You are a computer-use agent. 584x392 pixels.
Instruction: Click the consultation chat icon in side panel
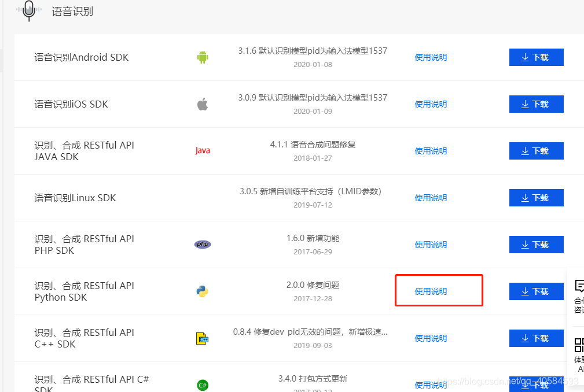point(579,286)
